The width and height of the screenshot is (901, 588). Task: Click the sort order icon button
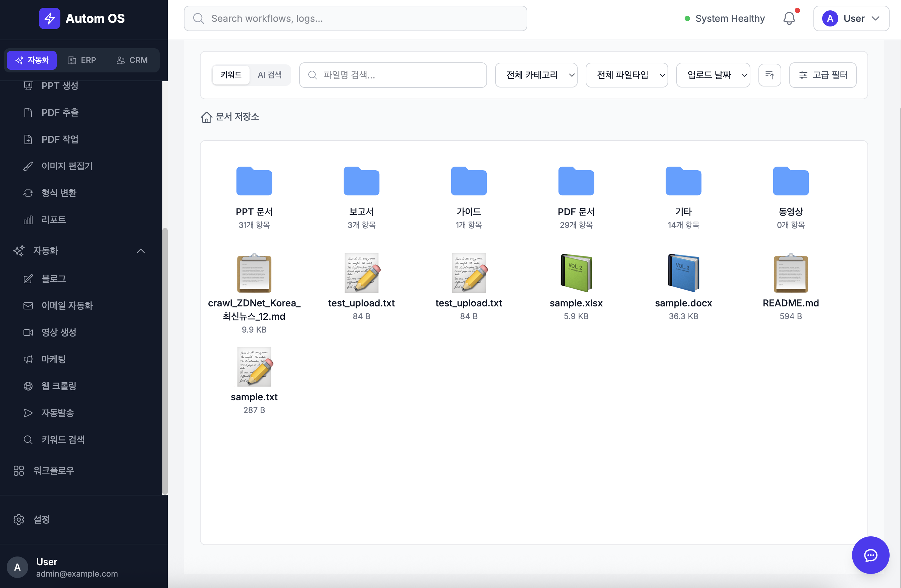coord(769,75)
